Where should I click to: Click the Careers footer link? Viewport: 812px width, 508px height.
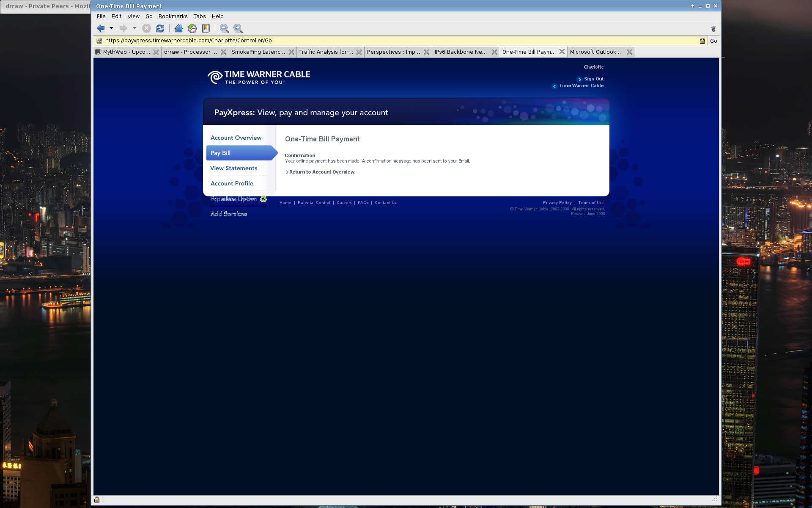344,203
